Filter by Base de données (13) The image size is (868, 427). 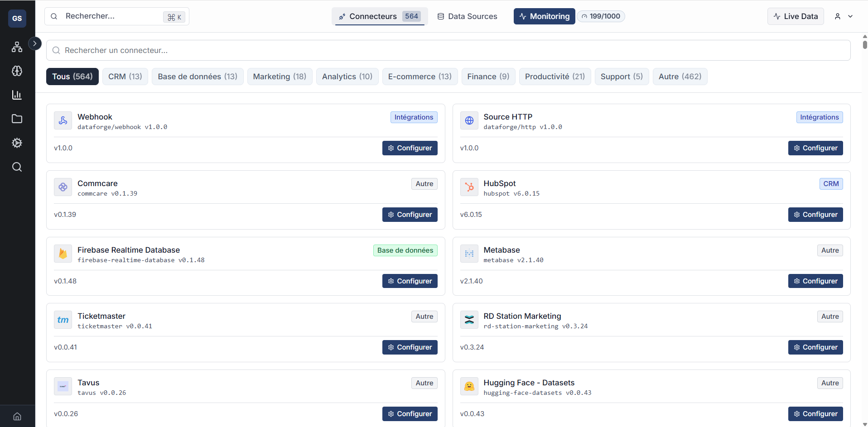pyautogui.click(x=198, y=77)
